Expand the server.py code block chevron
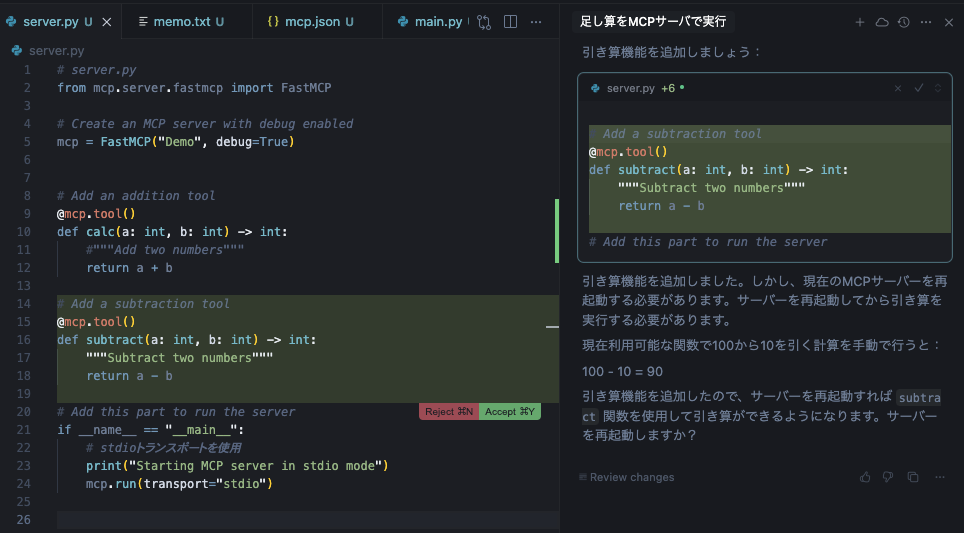Image resolution: width=964 pixels, height=533 pixels. pos(938,88)
